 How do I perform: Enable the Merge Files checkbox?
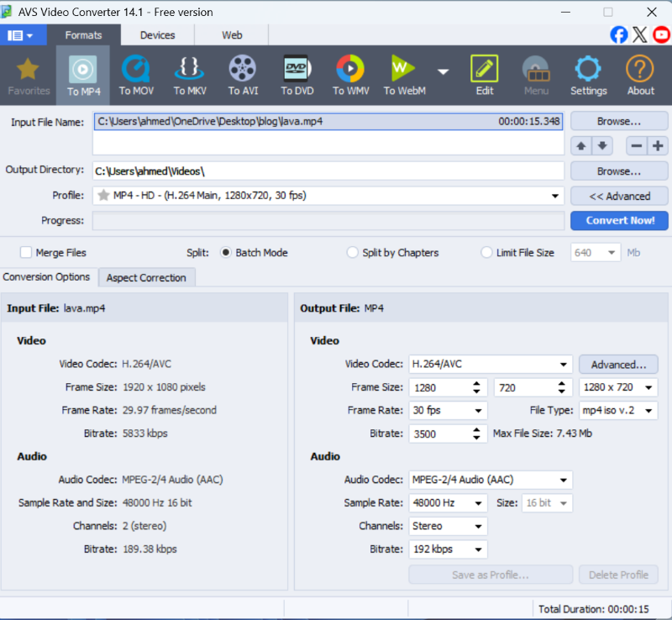pyautogui.click(x=26, y=252)
